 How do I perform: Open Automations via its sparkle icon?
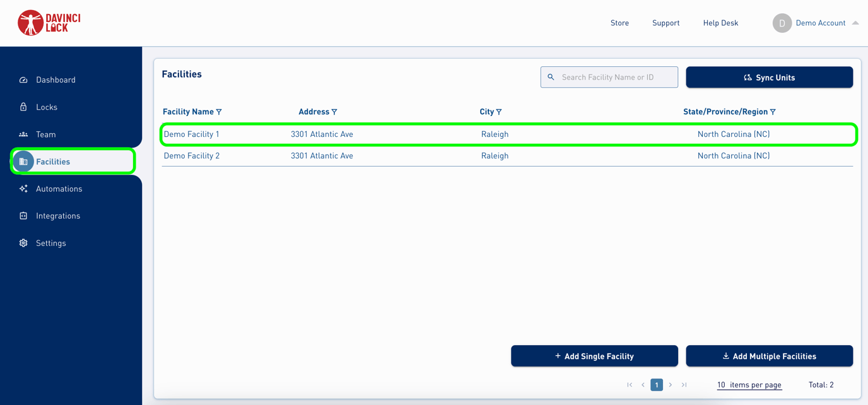click(x=23, y=188)
